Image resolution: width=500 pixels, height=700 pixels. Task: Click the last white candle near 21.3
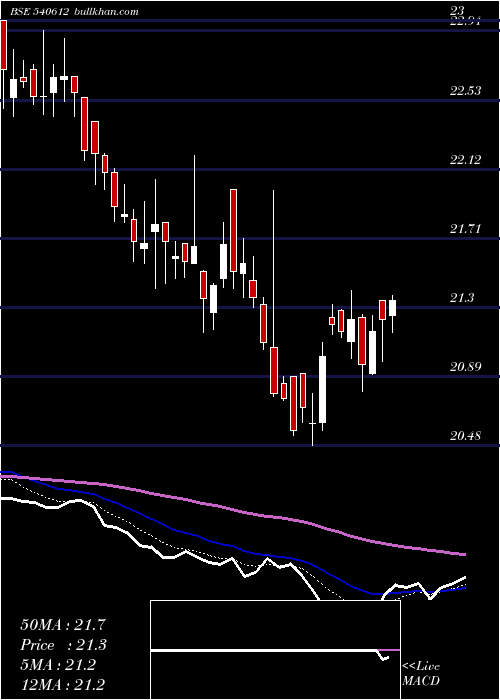click(393, 308)
